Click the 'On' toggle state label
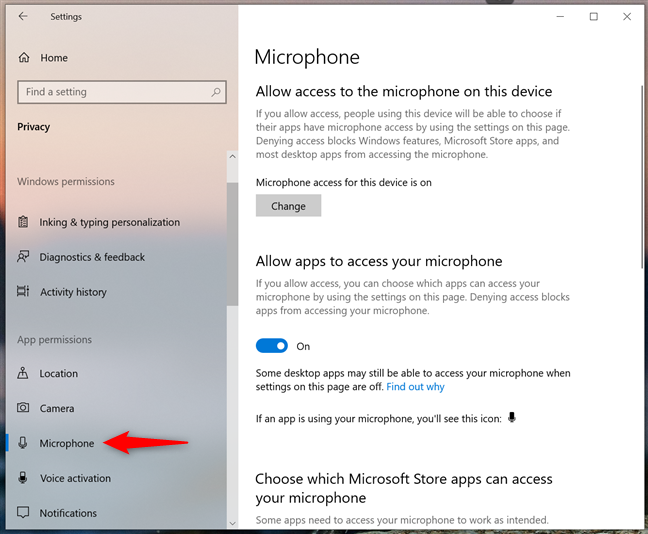 coord(303,346)
